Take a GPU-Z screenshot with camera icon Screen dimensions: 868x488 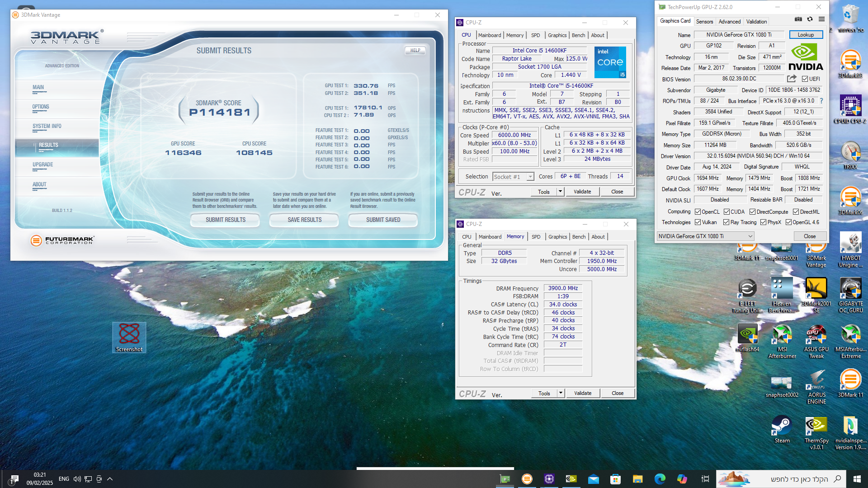pyautogui.click(x=798, y=19)
